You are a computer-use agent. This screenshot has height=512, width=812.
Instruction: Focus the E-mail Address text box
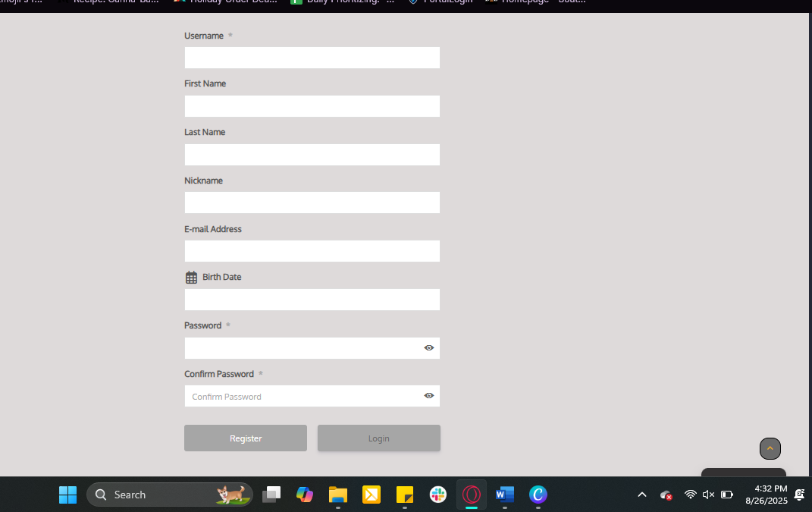(312, 251)
